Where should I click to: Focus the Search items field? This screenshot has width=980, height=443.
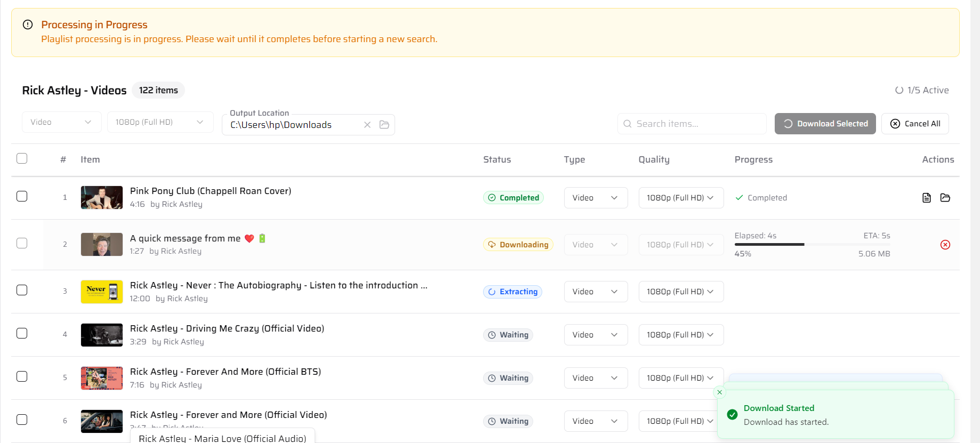click(692, 124)
